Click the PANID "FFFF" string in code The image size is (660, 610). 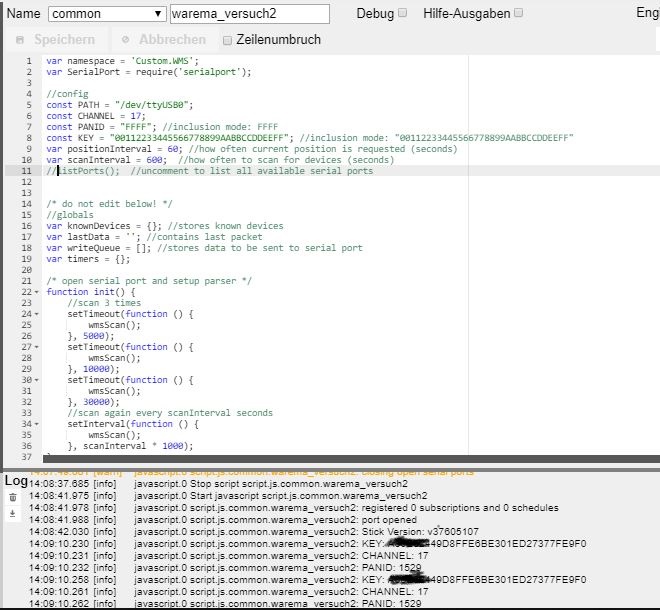136,127
